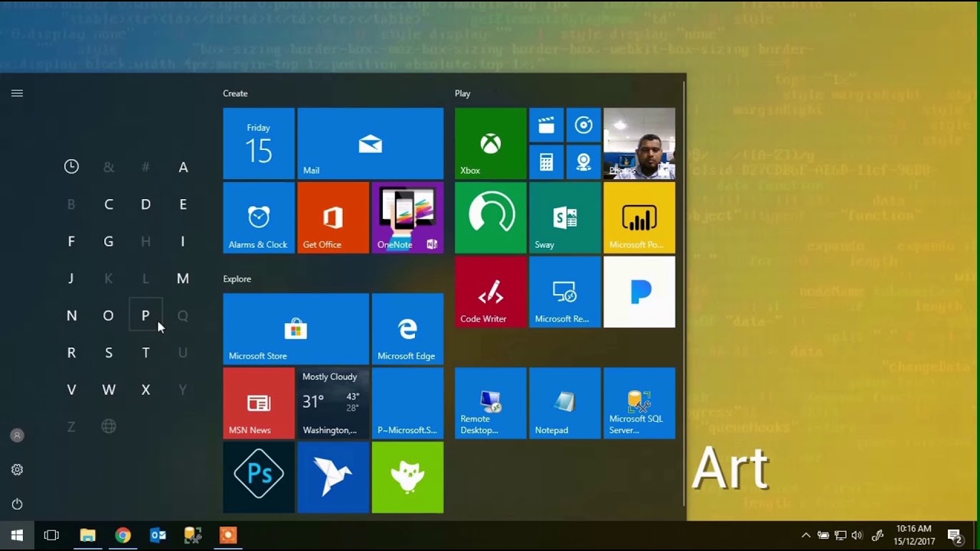The image size is (980, 551).
Task: Jump to letter W in app list
Action: [109, 390]
